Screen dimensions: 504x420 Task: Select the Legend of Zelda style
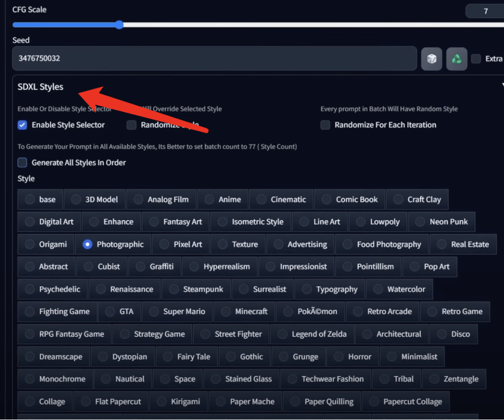(312, 334)
